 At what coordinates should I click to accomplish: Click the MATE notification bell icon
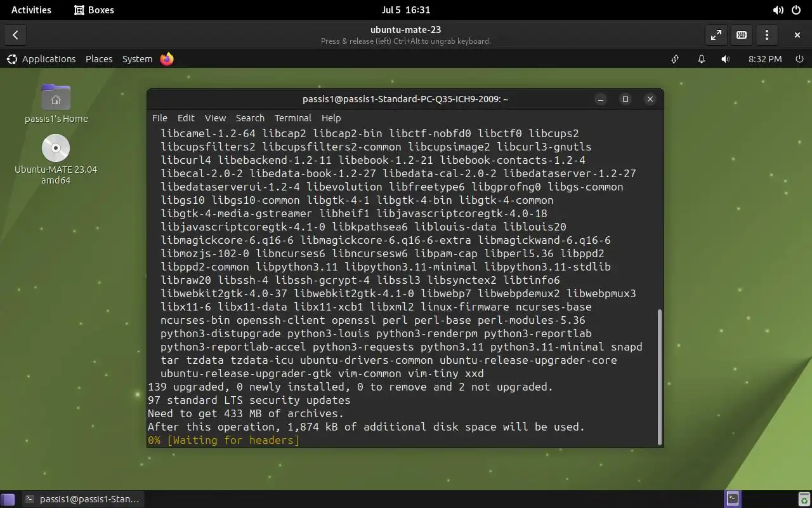pos(701,59)
